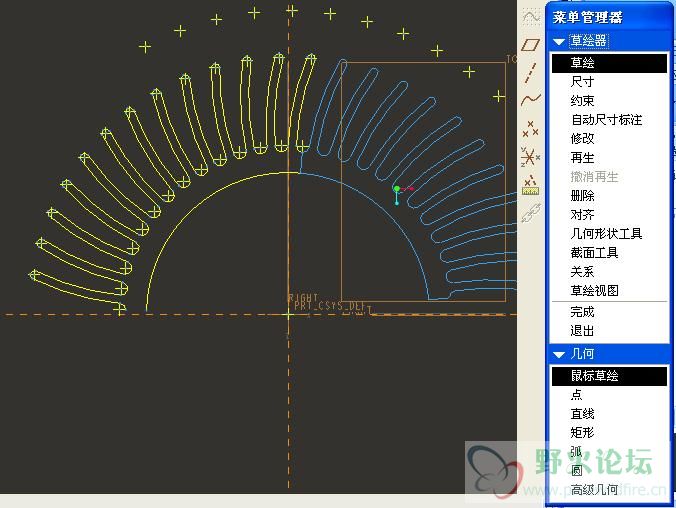This screenshot has width=676, height=508.
Task: Choose 圆 circle geometry
Action: pos(609,470)
